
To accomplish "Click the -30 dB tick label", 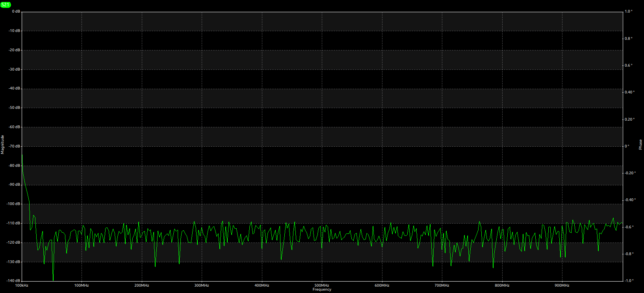I will [15, 69].
